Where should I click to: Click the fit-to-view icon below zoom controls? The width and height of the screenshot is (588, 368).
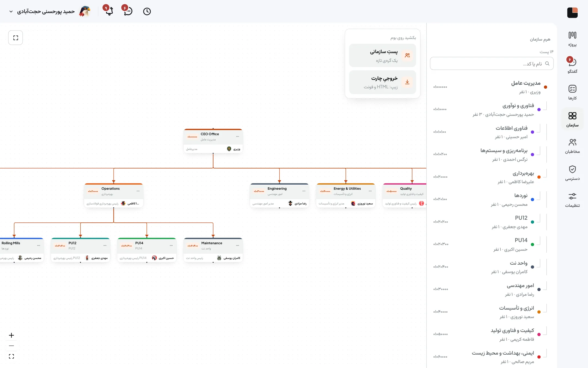pyautogui.click(x=11, y=356)
